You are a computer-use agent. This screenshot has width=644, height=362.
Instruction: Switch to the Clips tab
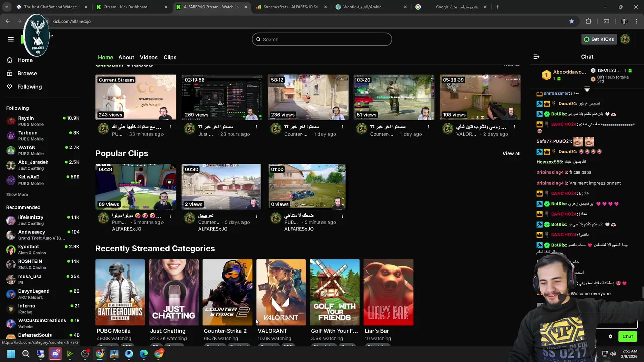pyautogui.click(x=170, y=57)
